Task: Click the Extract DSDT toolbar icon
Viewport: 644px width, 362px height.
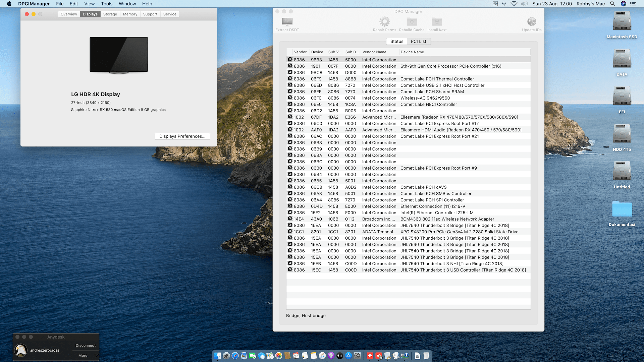Action: coord(287,22)
